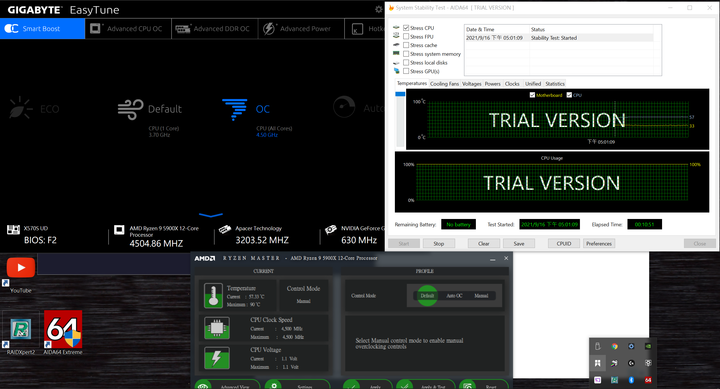
Task: Click the CPU info icon in EasyTune
Action: pyautogui.click(x=119, y=229)
